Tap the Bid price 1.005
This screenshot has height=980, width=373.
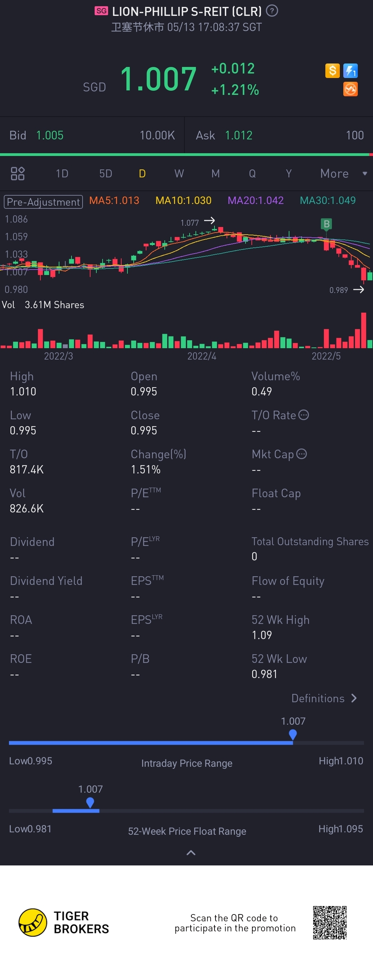tap(50, 135)
